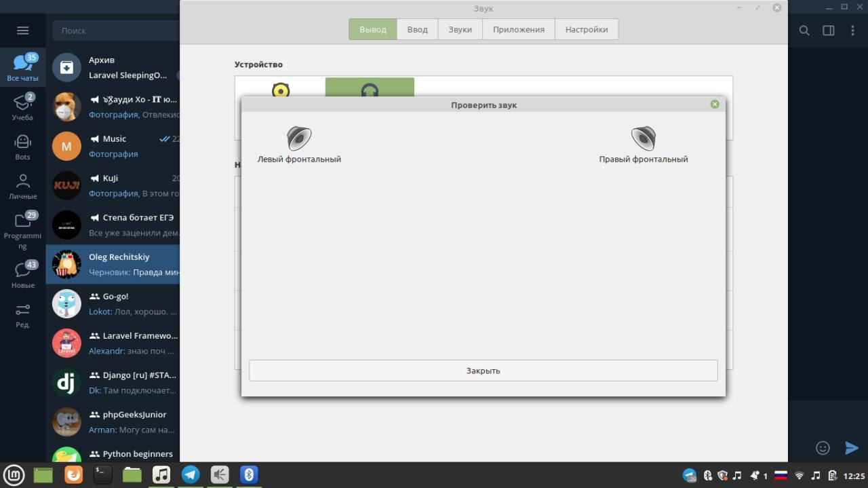Open the Linux Mint start menu
868x488 pixels.
14,474
